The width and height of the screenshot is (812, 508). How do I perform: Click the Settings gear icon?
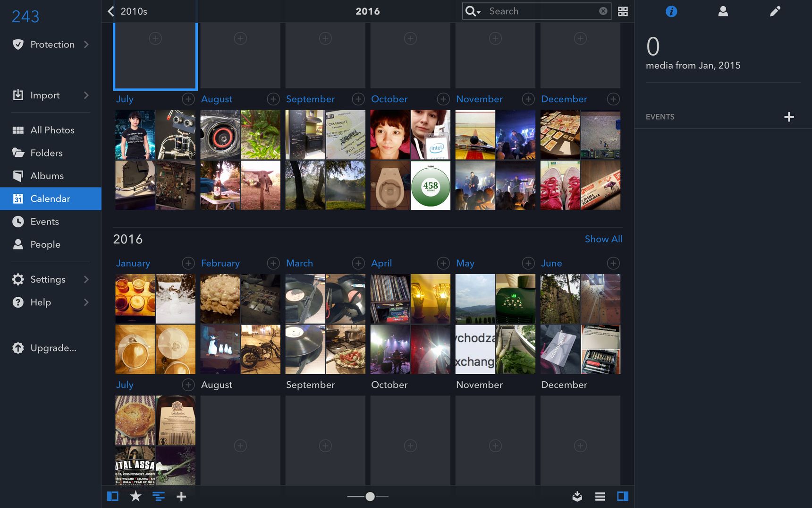pyautogui.click(x=18, y=279)
